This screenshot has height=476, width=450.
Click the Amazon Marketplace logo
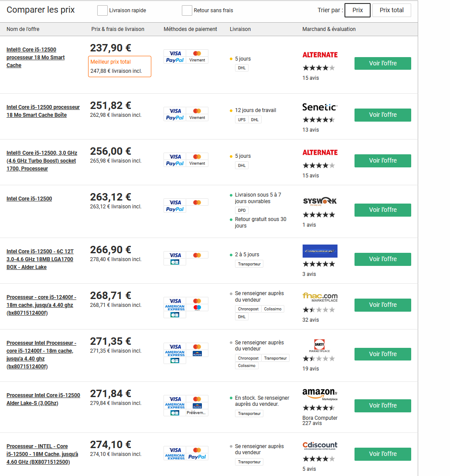(x=320, y=394)
